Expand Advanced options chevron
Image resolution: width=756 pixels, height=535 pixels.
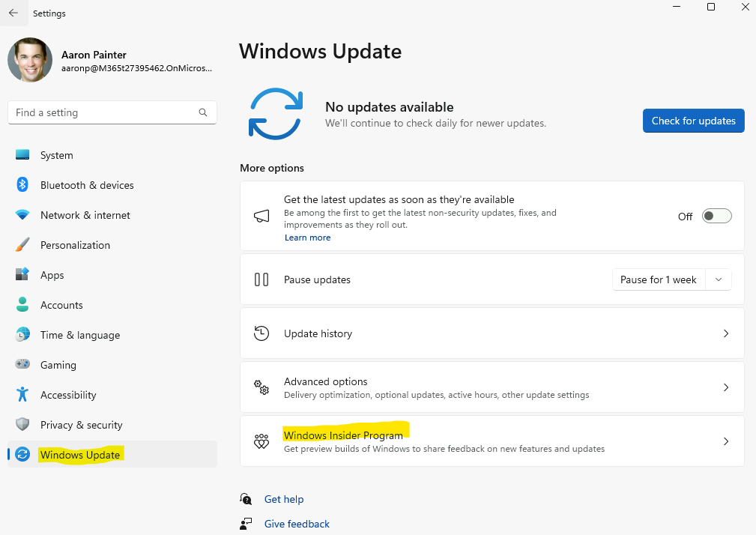[726, 387]
